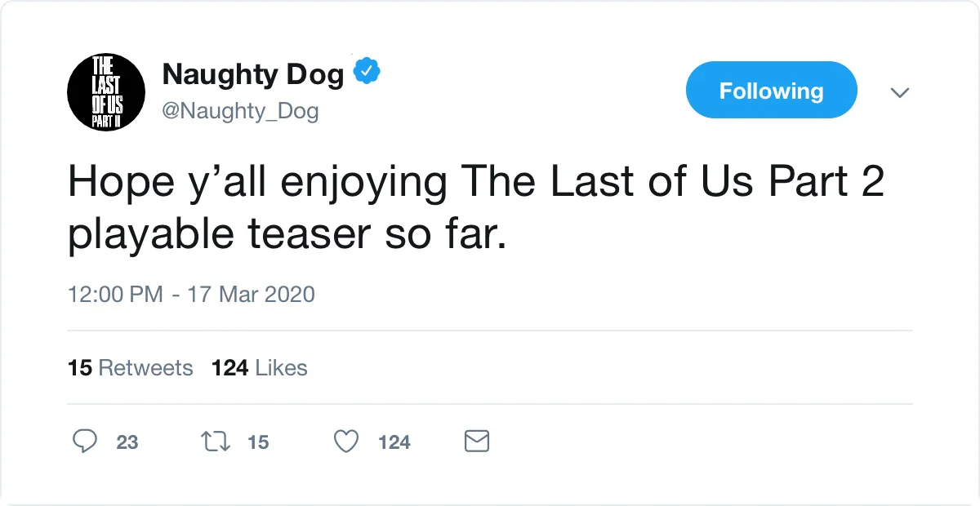Open the Naughty Dog display name link

coord(253,75)
